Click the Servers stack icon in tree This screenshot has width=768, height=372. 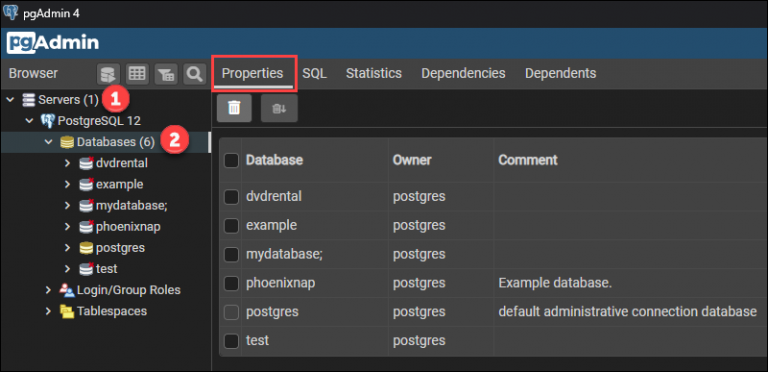click(29, 100)
